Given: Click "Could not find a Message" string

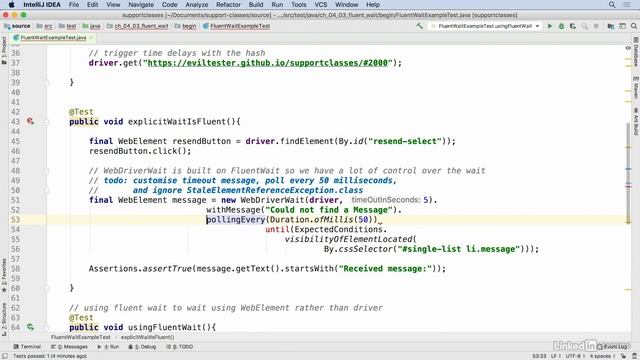Looking at the screenshot, I should click(329, 210).
